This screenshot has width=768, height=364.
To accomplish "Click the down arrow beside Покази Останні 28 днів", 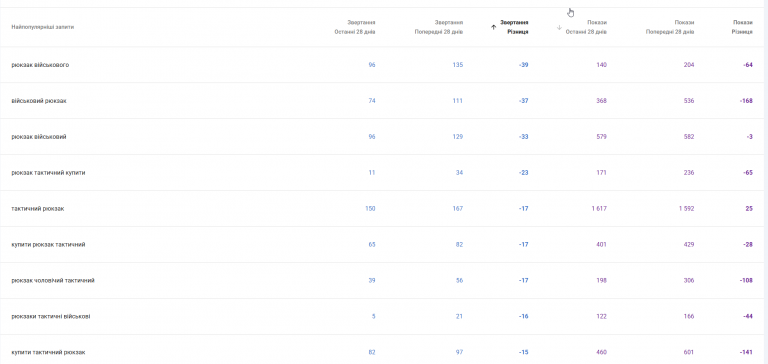I will coord(559,27).
